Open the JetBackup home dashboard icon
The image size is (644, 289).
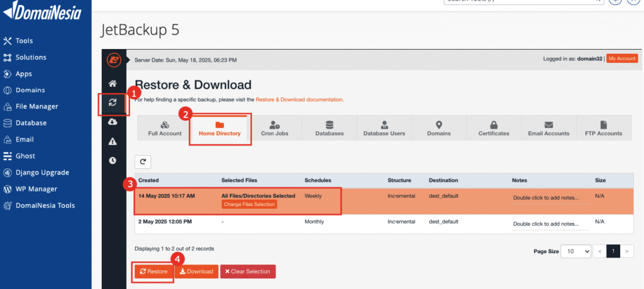[113, 84]
